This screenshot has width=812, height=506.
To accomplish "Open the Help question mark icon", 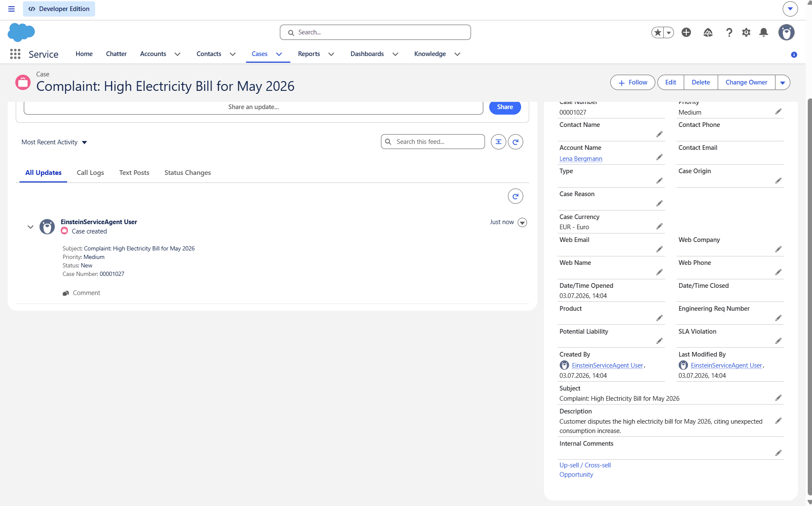I will [x=729, y=32].
